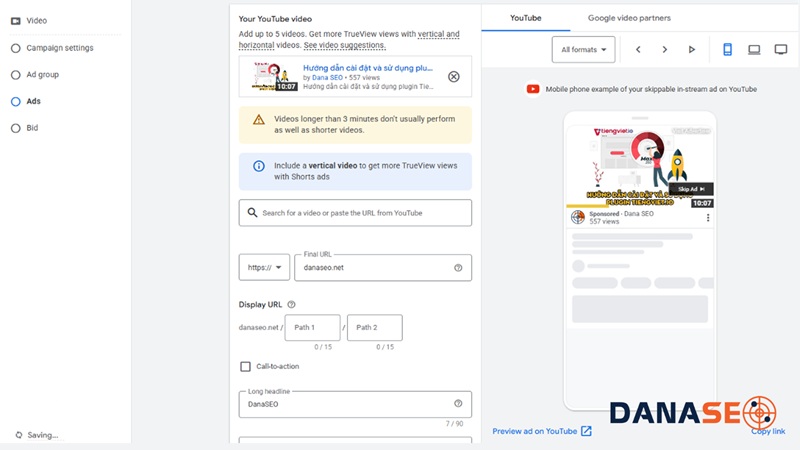The height and width of the screenshot is (450, 800).
Task: Go to previous ad preview
Action: [x=638, y=49]
